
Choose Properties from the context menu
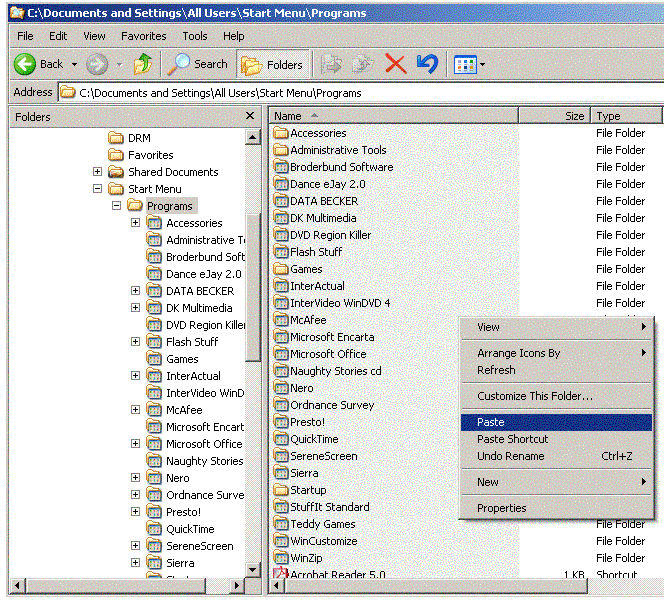501,508
